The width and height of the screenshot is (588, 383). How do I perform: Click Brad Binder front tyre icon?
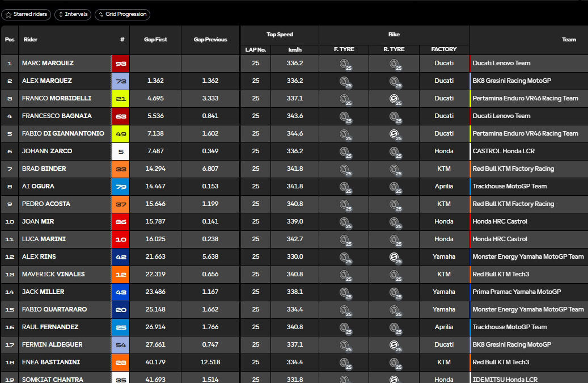pyautogui.click(x=345, y=170)
